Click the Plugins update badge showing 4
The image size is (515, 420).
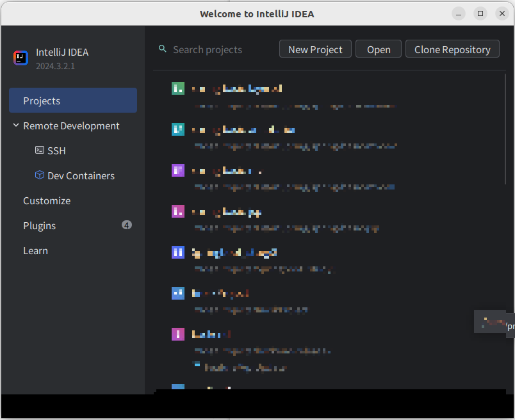click(127, 225)
